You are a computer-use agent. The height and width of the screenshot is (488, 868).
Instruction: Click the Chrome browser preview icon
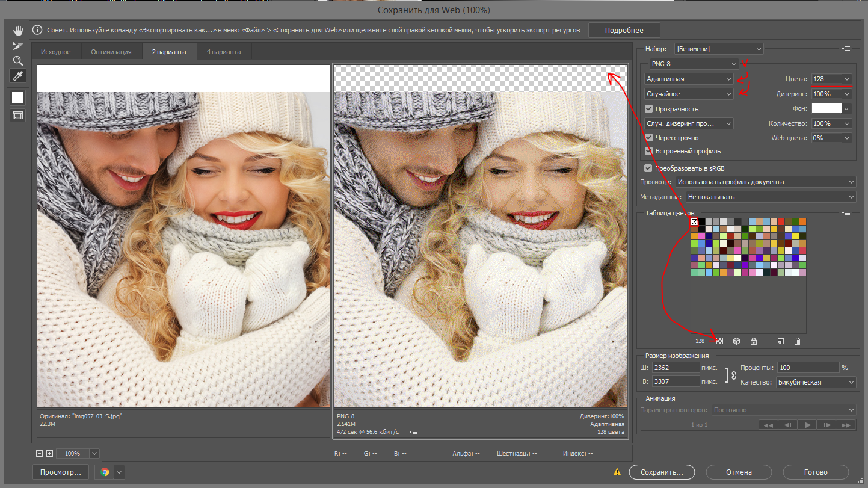click(105, 472)
